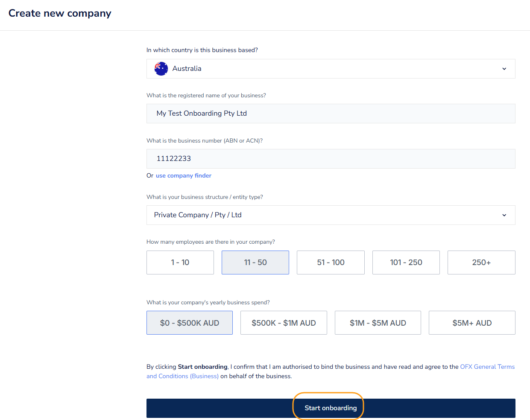The image size is (530, 420).
Task: Pick $1M - $5M AUD spend
Action: coord(378,323)
